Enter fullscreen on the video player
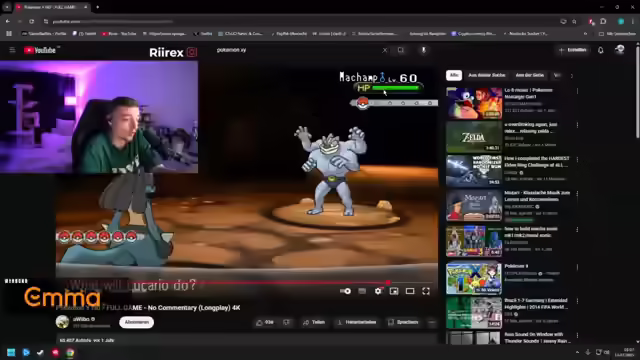 click(426, 291)
